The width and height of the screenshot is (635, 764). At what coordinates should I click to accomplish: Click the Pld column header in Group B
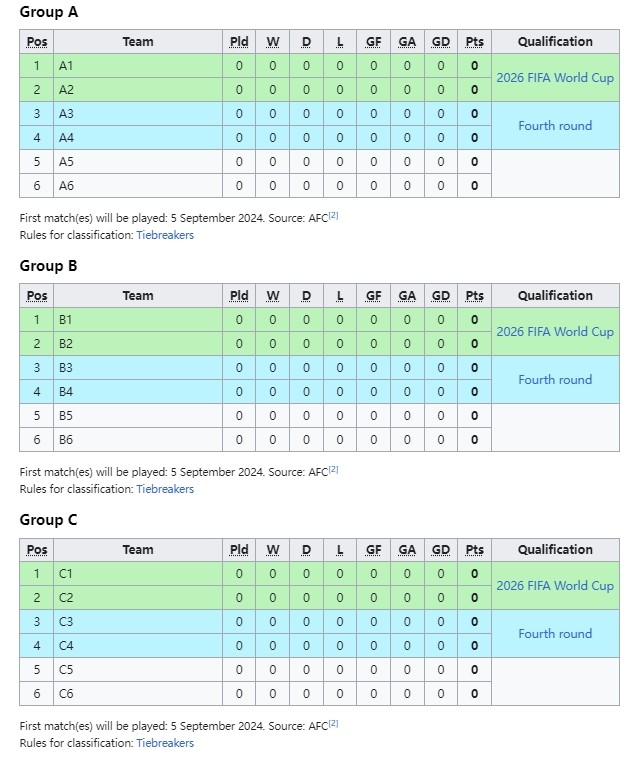point(239,296)
